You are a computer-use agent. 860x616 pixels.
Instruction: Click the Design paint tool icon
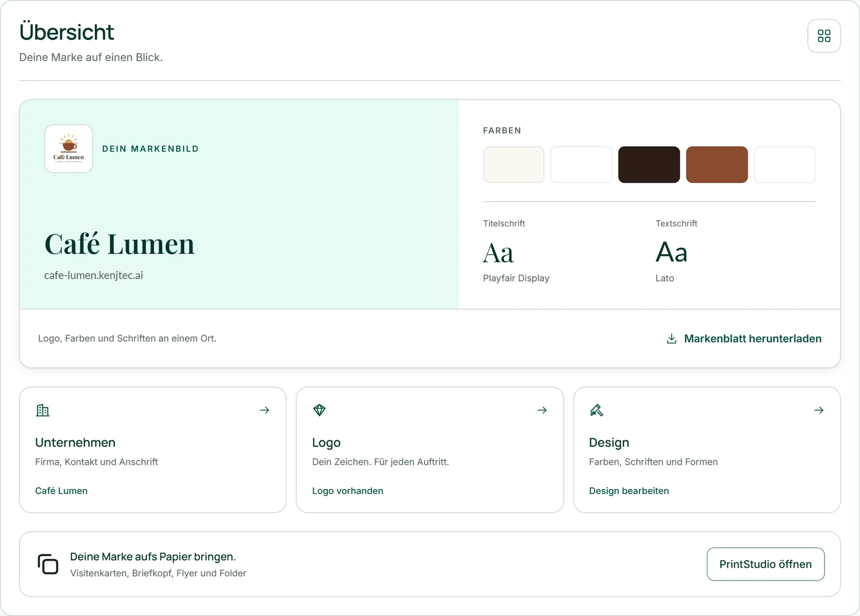(x=597, y=410)
